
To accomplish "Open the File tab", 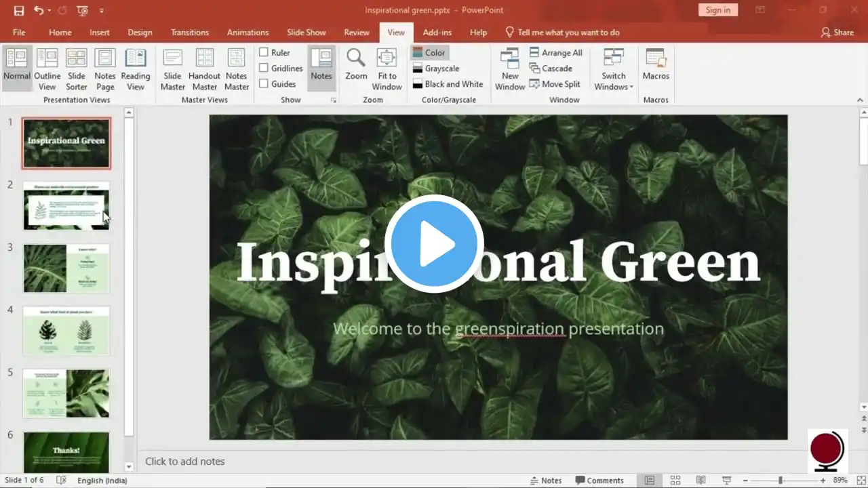I will (x=19, y=32).
